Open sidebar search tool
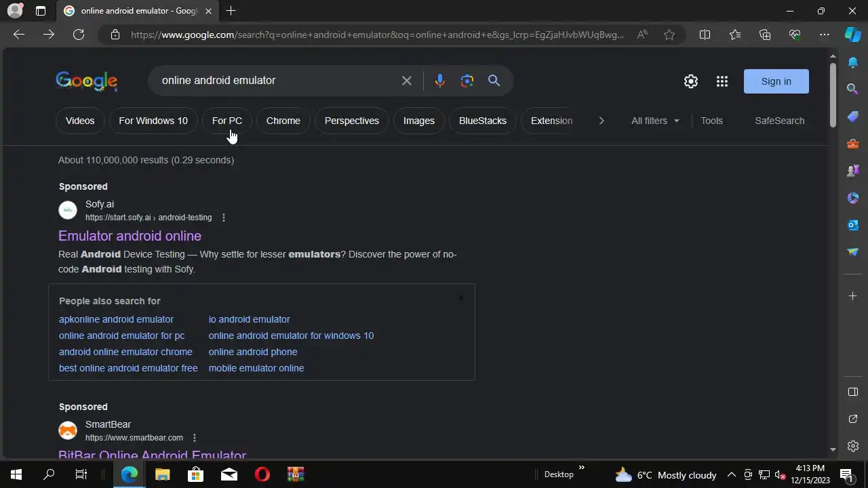 pos(853,89)
